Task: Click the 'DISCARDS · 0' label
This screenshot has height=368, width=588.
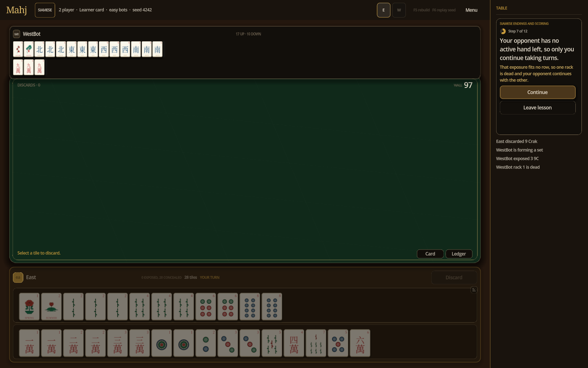Action: pyautogui.click(x=29, y=85)
